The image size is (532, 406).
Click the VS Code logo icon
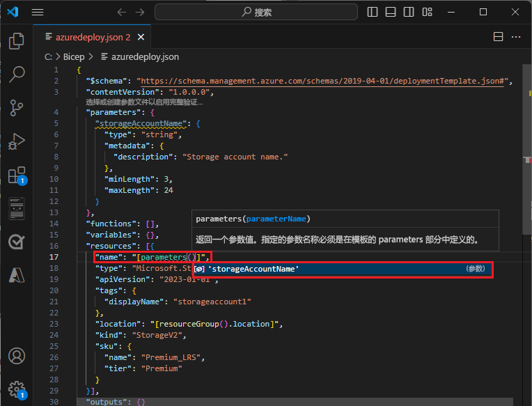coord(13,12)
